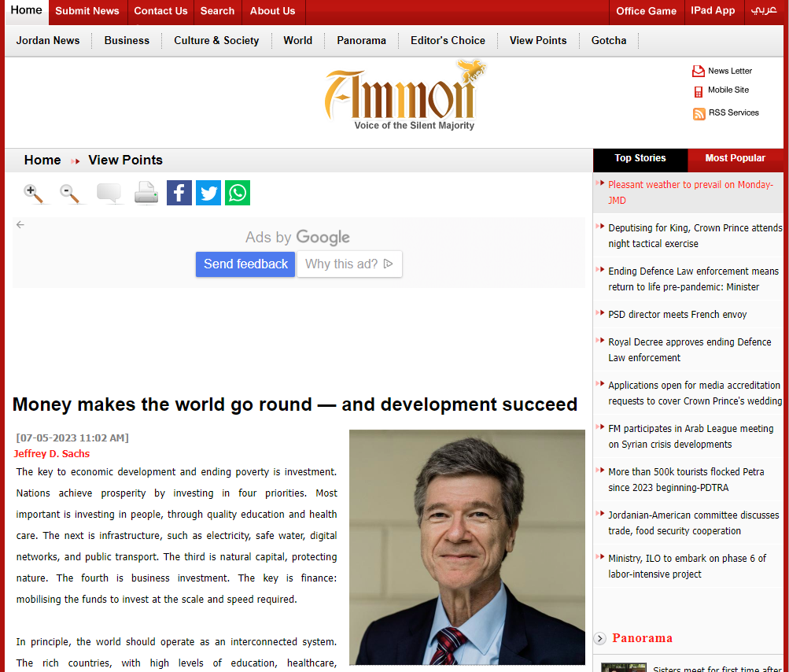
Task: Open Jordan News section
Action: [x=48, y=41]
